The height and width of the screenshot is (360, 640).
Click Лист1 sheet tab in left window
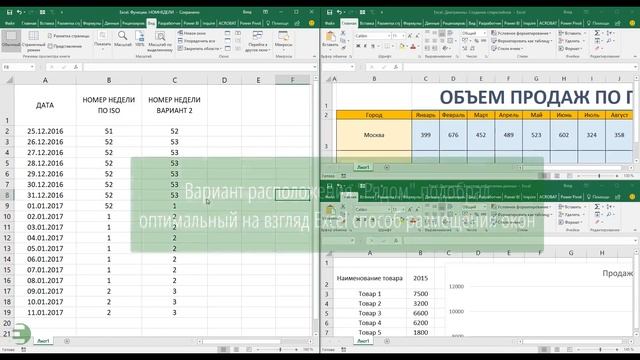coord(43,341)
